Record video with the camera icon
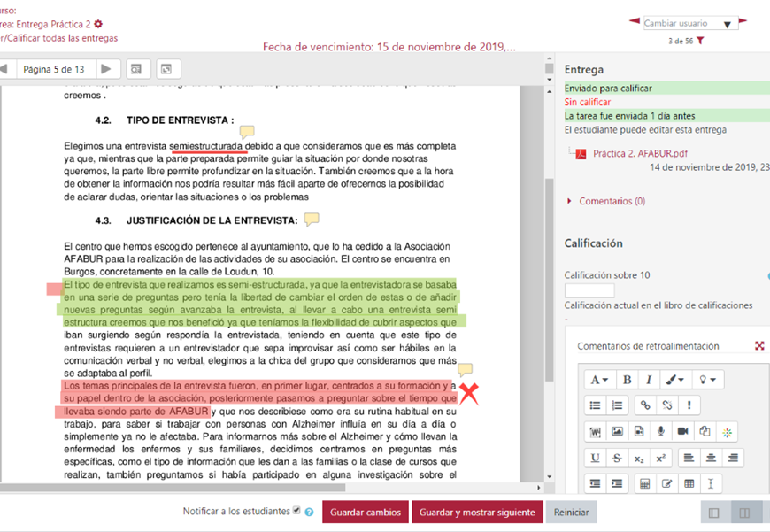This screenshot has width=770, height=532. [682, 432]
